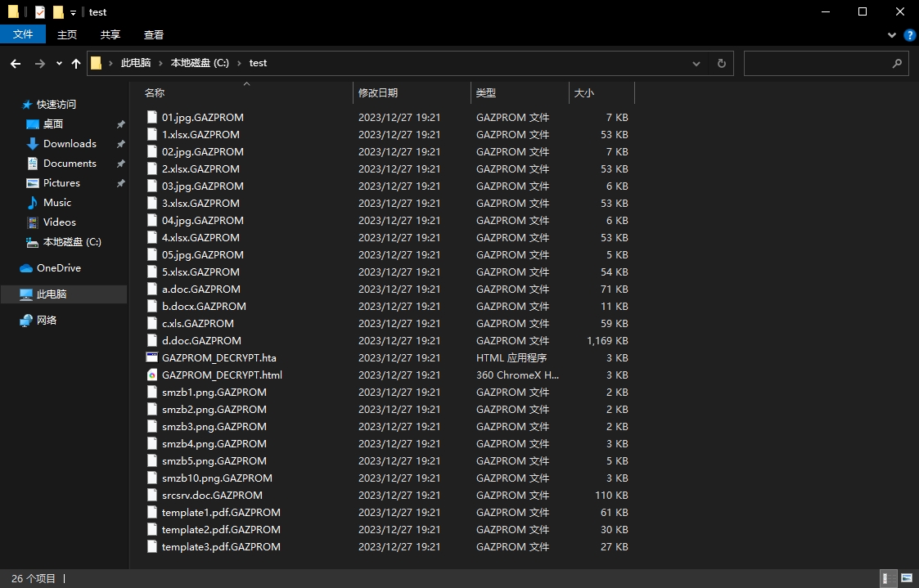Viewport: 919px width, 588px height.
Task: Open the blue Help question icon
Action: pyautogui.click(x=910, y=35)
